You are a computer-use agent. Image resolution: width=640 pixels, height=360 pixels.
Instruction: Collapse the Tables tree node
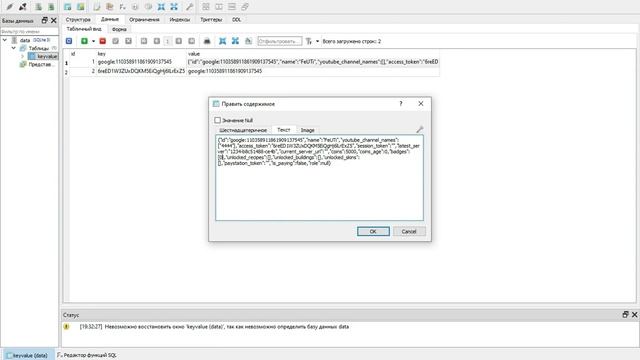(13, 48)
